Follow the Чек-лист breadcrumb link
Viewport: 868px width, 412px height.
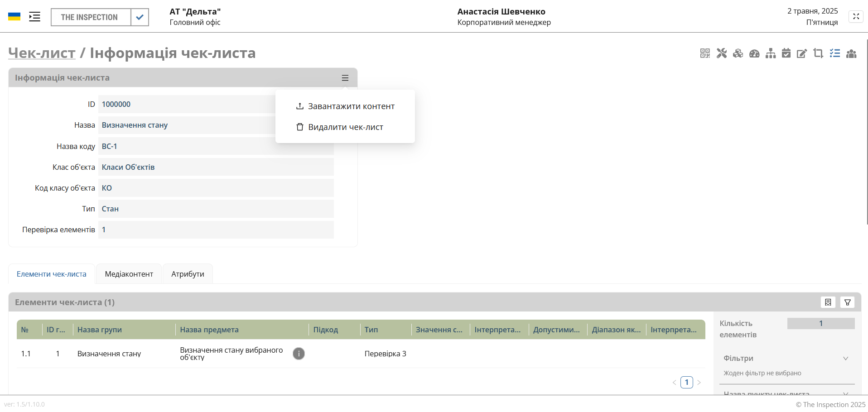coord(42,53)
